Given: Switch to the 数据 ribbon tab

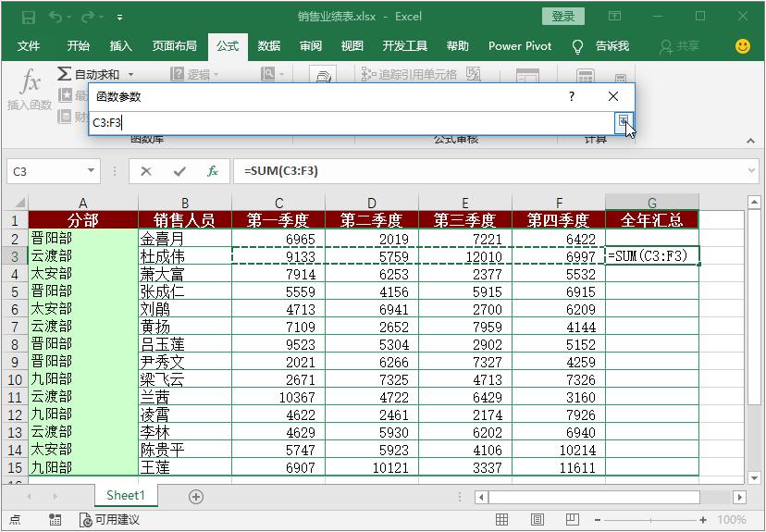Looking at the screenshot, I should coord(269,46).
